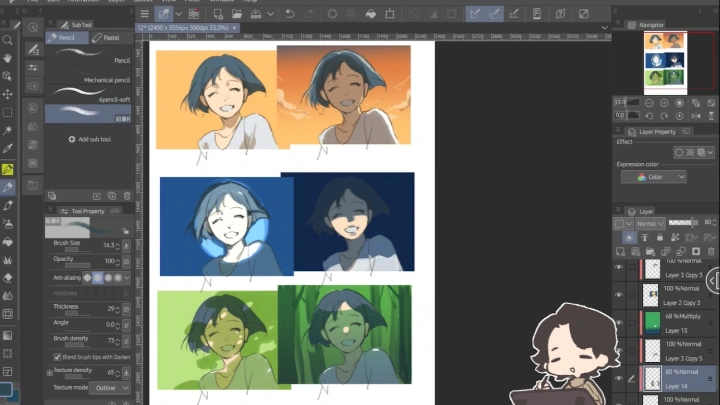The width and height of the screenshot is (720, 405).
Task: Click the Navigator zoom out icon
Action: [x=649, y=103]
